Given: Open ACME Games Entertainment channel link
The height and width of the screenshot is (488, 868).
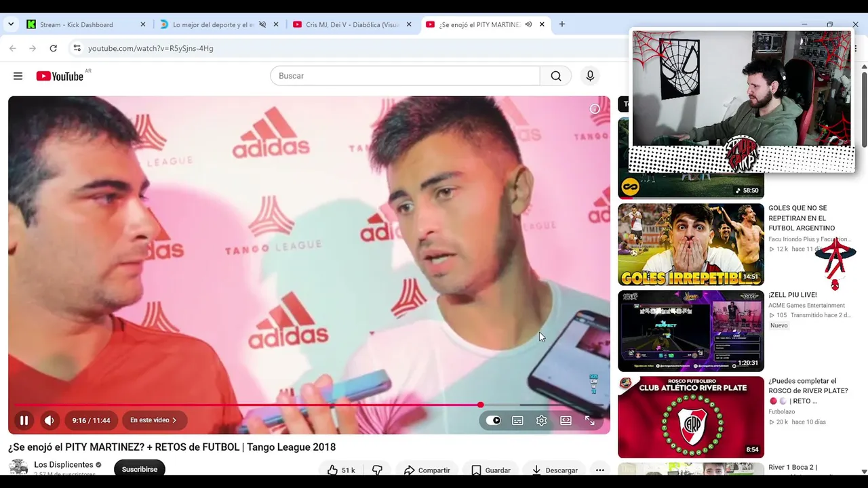Looking at the screenshot, I should (x=806, y=306).
